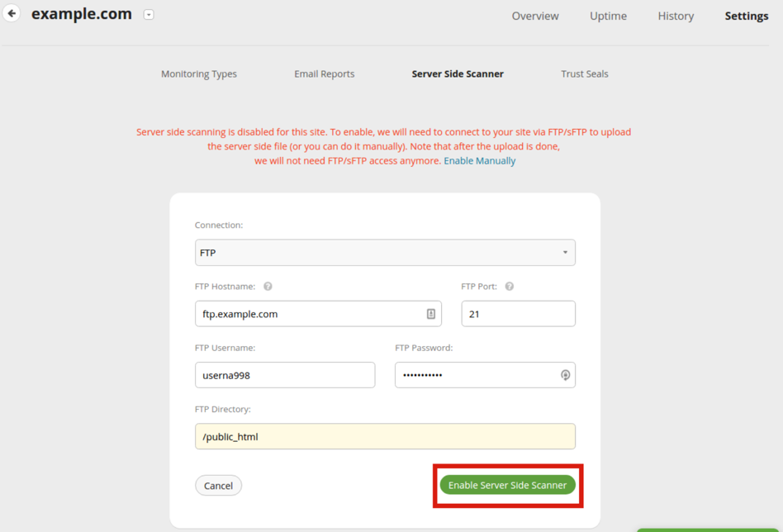Screen dimensions: 783x532
Task: Focus the FTP Username input field
Action: 285,375
